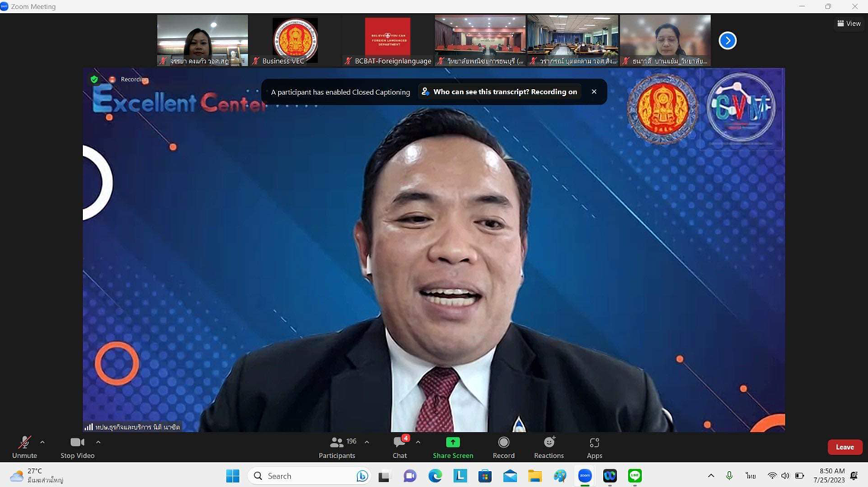Start recording with the Record button
868x487 pixels.
[x=504, y=447]
